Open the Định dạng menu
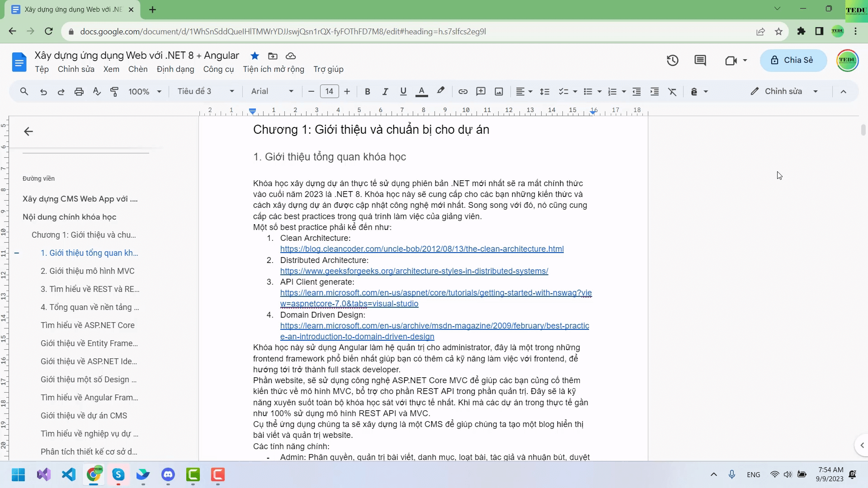The image size is (868, 488). pyautogui.click(x=175, y=69)
